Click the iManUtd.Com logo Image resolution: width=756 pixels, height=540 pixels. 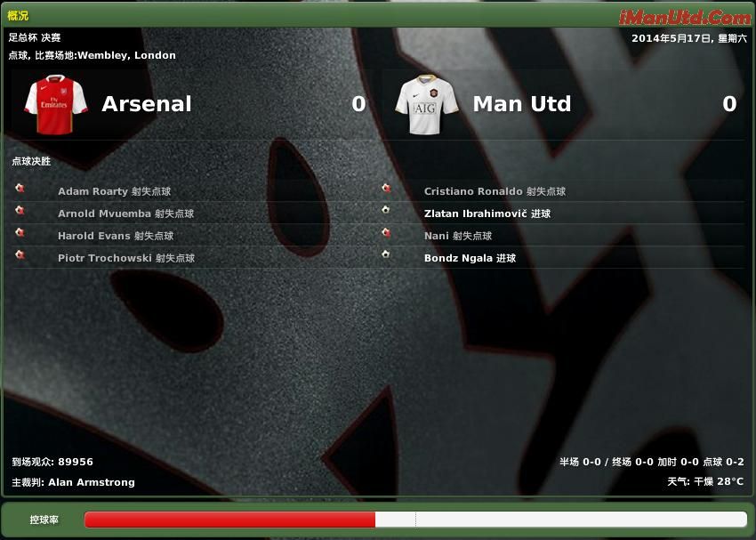coord(685,18)
